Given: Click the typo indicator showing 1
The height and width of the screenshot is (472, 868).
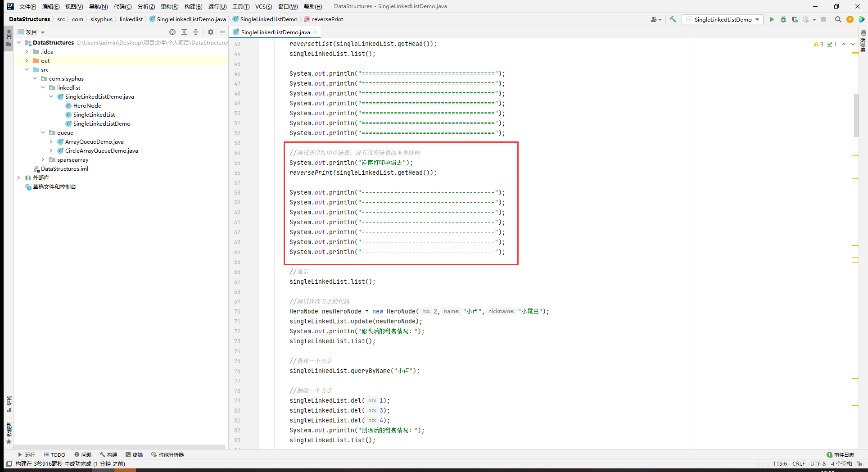Looking at the screenshot, I should tap(832, 44).
